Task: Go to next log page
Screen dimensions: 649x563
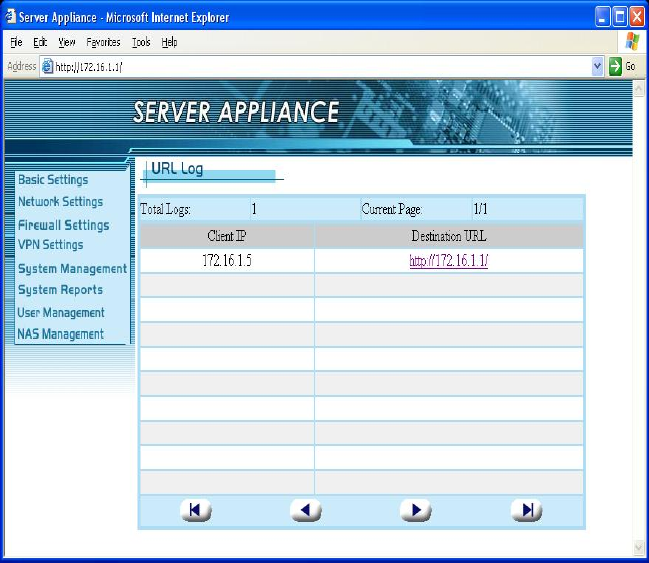Action: (415, 510)
